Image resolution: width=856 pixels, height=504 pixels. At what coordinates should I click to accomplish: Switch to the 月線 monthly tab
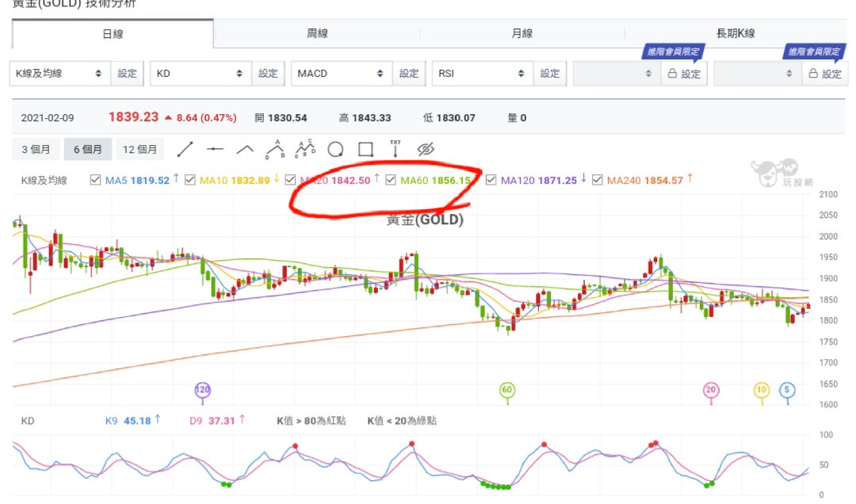[x=522, y=33]
